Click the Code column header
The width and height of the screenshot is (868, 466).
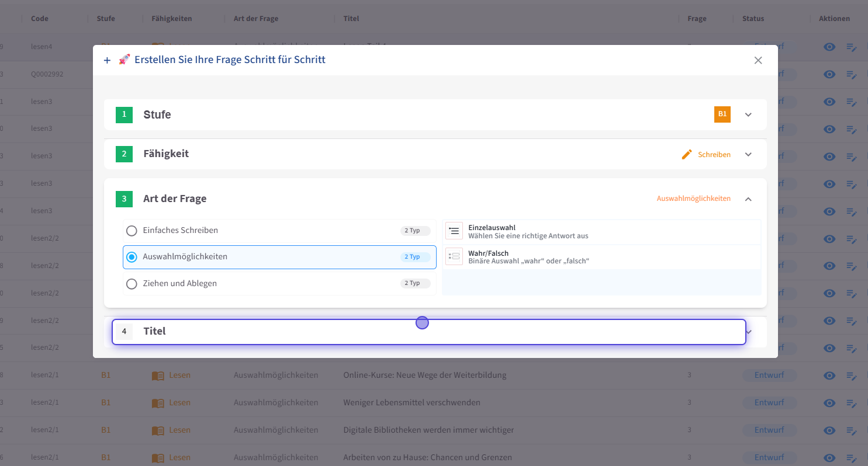40,19
